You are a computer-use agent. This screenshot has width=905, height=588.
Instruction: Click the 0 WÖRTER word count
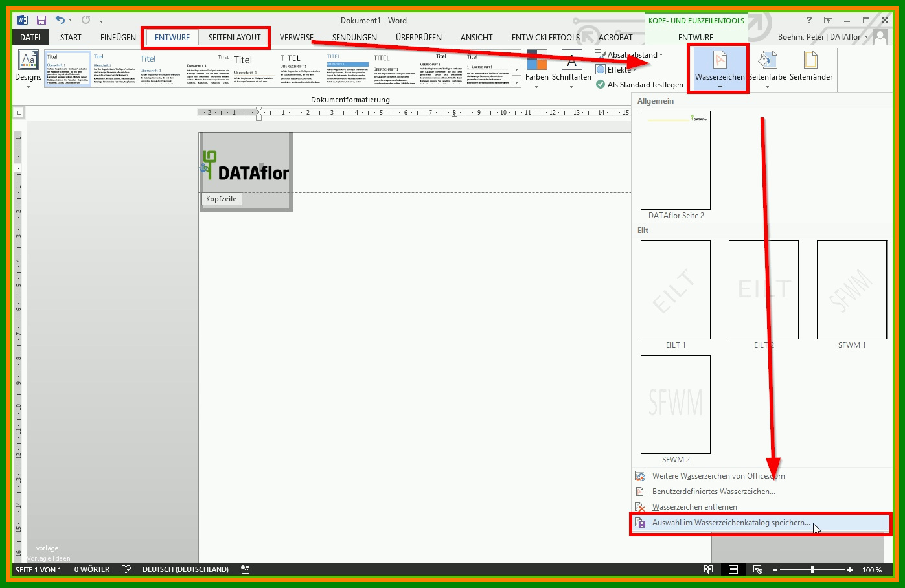click(x=92, y=570)
